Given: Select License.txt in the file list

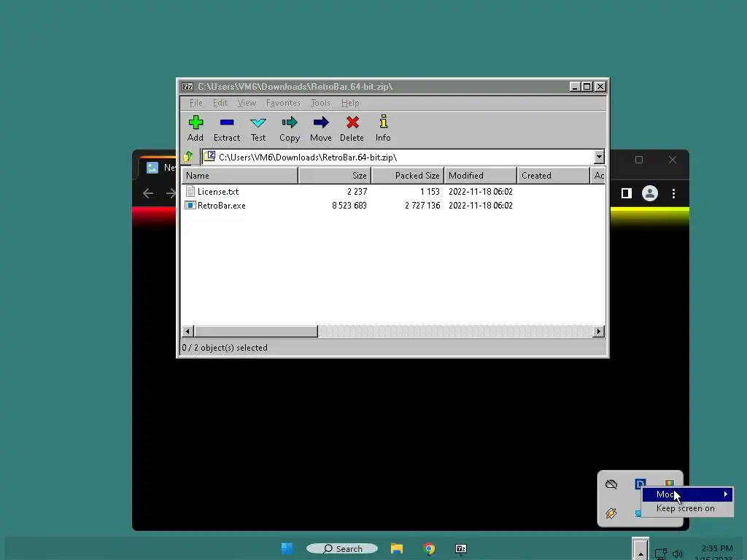Looking at the screenshot, I should [217, 192].
